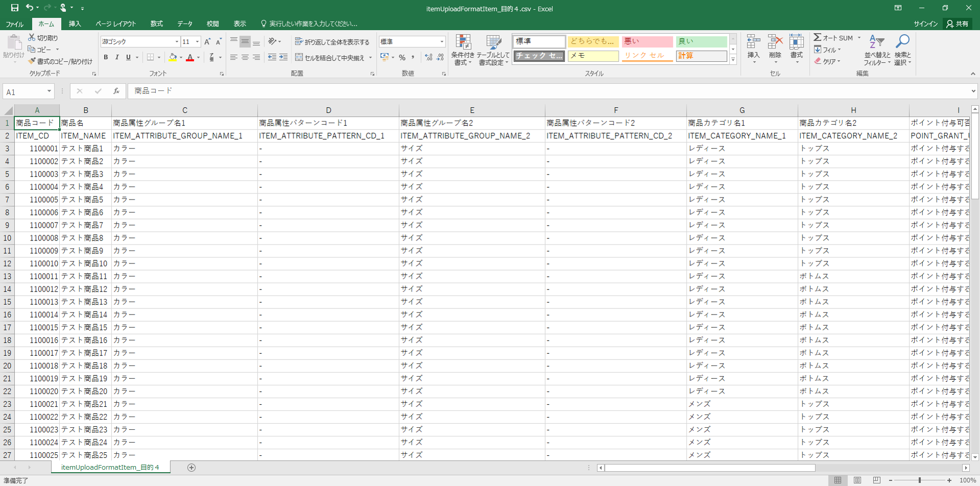Toggle italic formatting
This screenshot has height=486, width=980.
coord(117,57)
